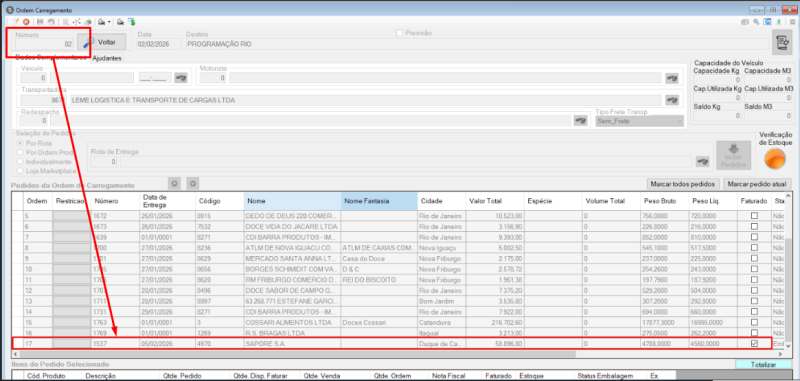Select the REI DO BISCOITO cell
This screenshot has width=800, height=381.
[x=379, y=280]
